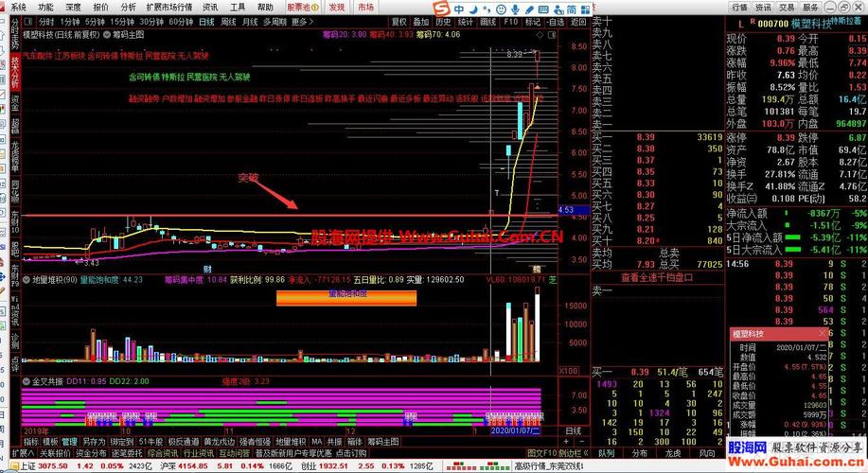Open the 功能 menu
868x473 pixels.
point(46,7)
